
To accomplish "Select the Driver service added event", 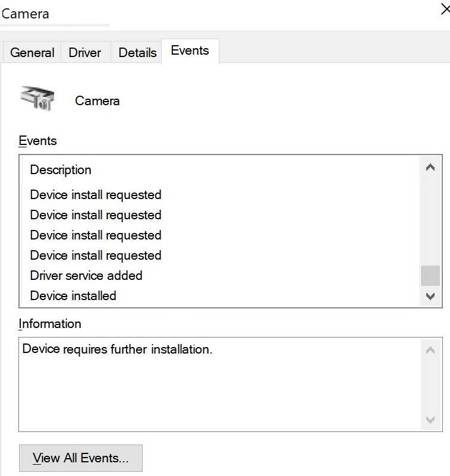I will pyautogui.click(x=221, y=276).
